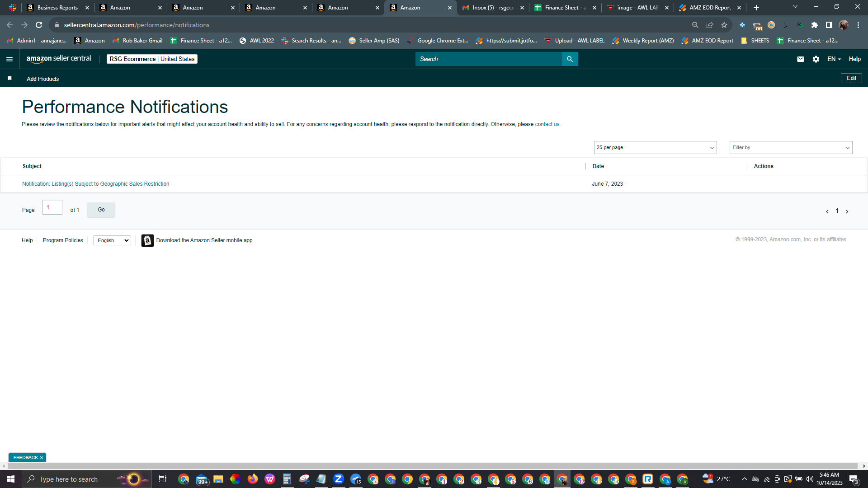Click the Windows taskbar search box

click(86, 479)
